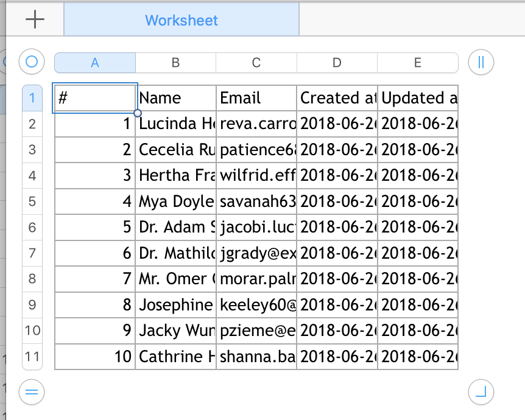Viewport: 525px width, 420px height.
Task: Click the add rows handle
Action: (x=32, y=392)
